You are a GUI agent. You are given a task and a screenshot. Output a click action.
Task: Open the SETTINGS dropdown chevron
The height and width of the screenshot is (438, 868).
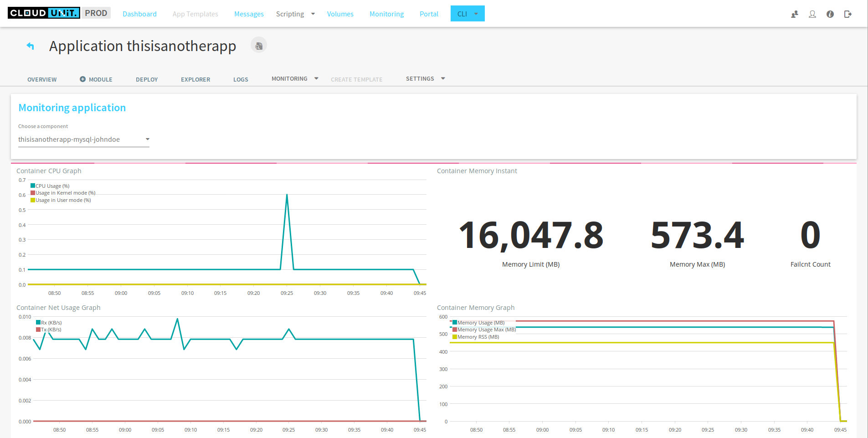pos(442,78)
